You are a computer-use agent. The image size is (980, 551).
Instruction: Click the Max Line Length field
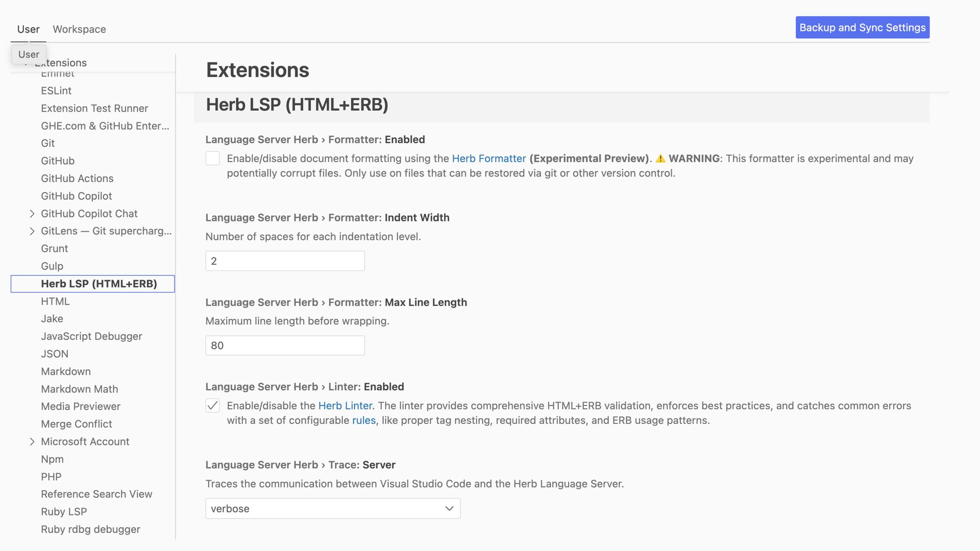coord(285,345)
